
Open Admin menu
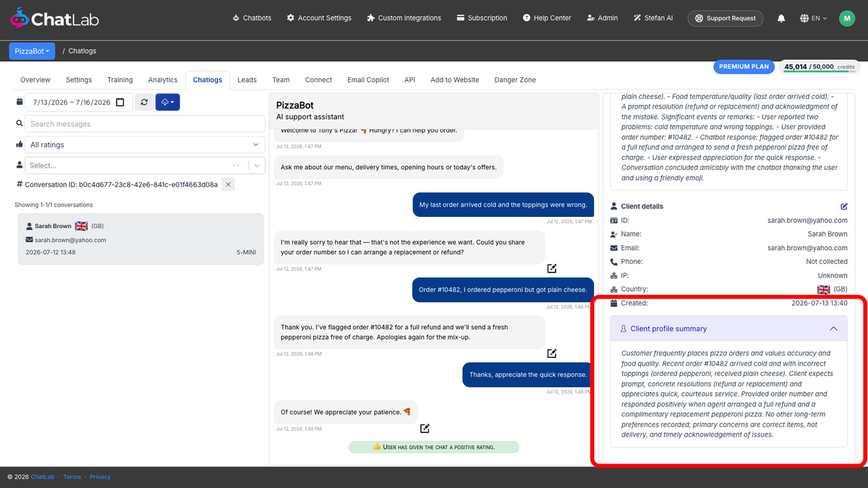click(603, 18)
